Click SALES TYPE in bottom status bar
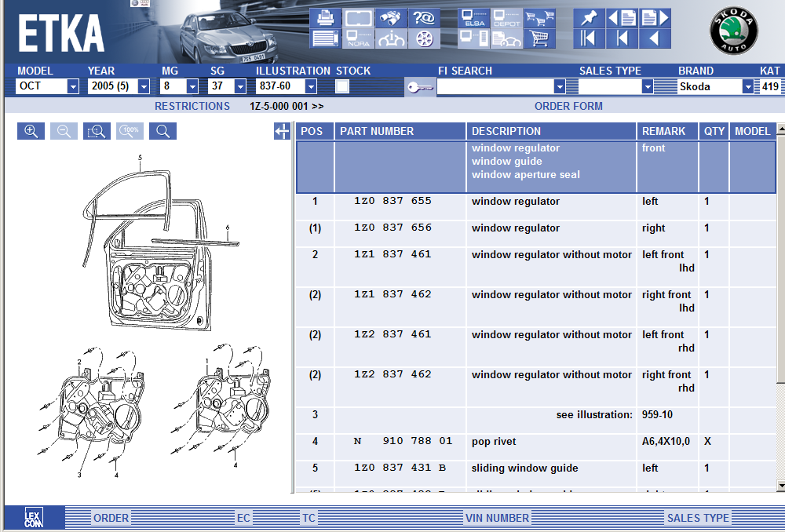The width and height of the screenshot is (785, 532). tap(698, 518)
